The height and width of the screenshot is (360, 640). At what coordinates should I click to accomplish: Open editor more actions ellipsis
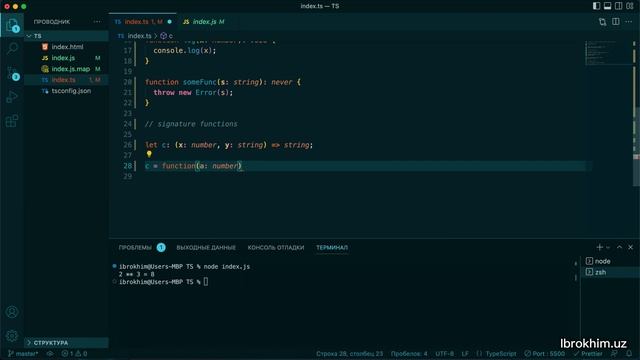point(629,22)
